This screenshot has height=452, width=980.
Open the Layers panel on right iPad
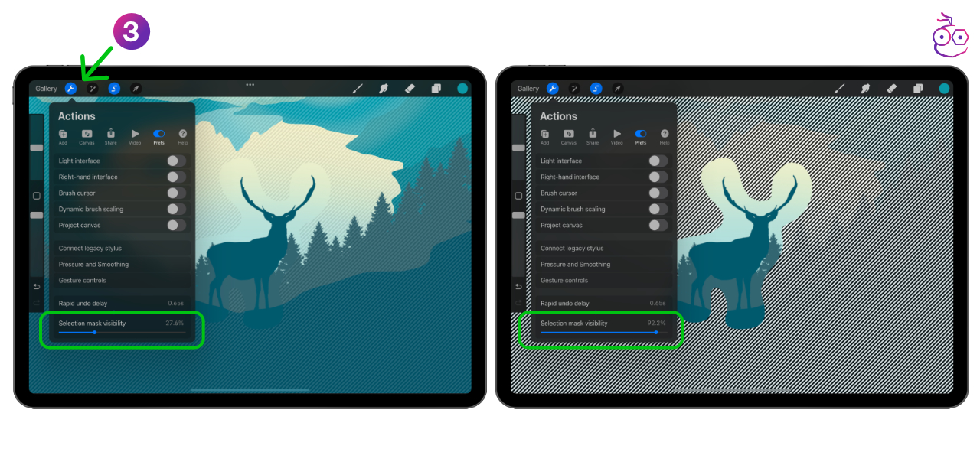tap(917, 89)
